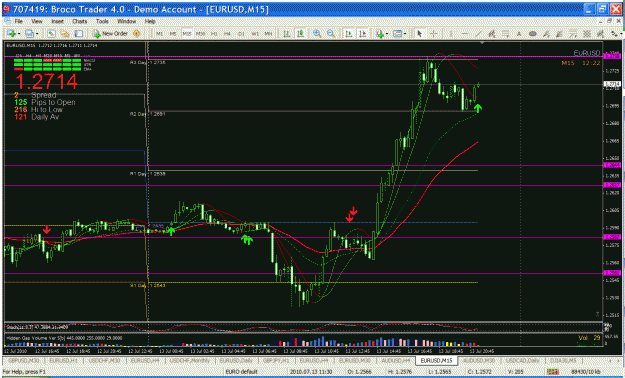Zoom out of the chart
This screenshot has height=378, width=625.
click(331, 34)
